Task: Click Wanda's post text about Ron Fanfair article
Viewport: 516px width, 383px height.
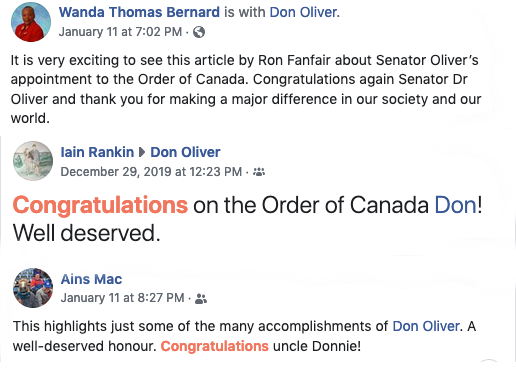Action: pyautogui.click(x=246, y=89)
